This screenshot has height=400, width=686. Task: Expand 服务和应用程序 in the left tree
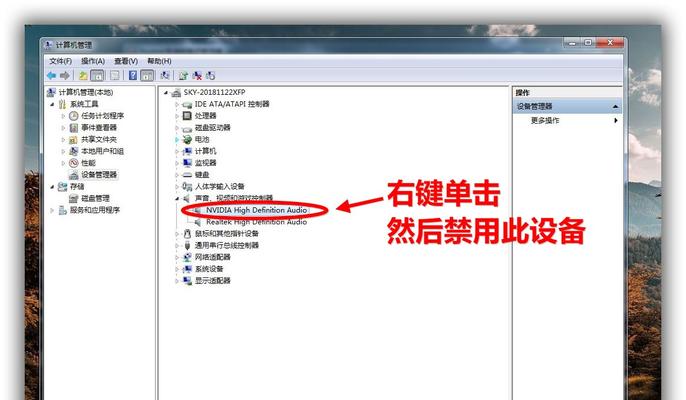click(52, 211)
